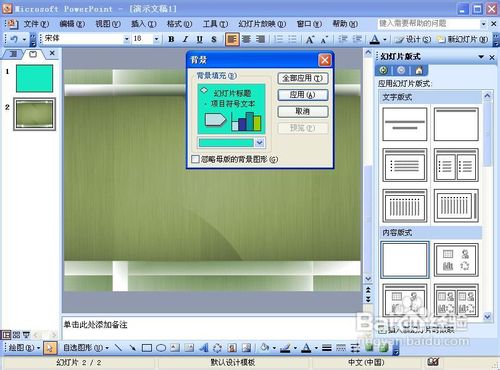
Task: Expand the undo history dropdown arrow
Action: [24, 40]
